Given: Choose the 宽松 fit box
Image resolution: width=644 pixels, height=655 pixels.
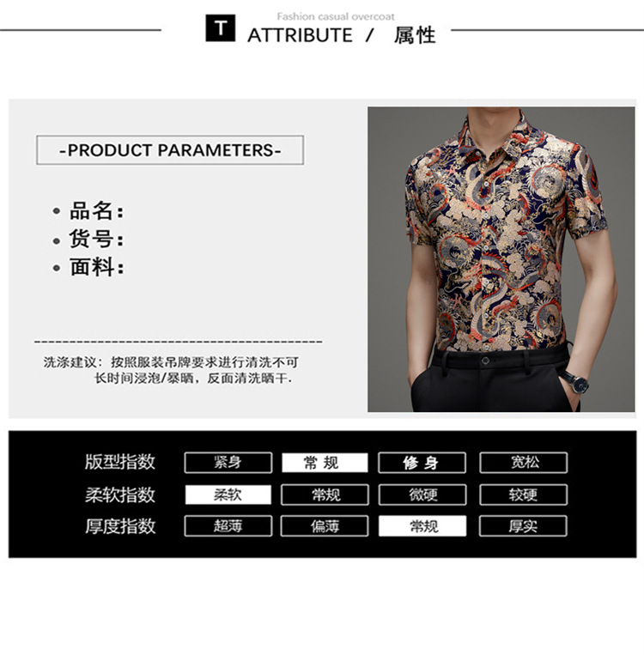Looking at the screenshot, I should [x=523, y=463].
